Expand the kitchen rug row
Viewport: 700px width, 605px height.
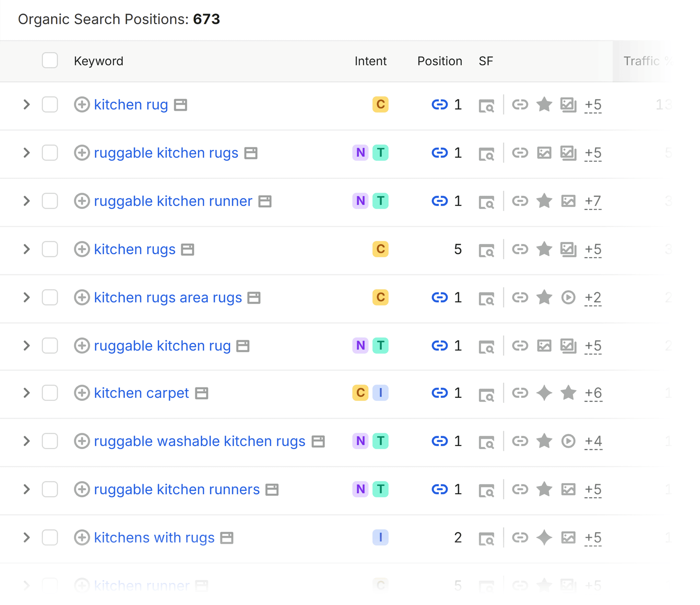tap(26, 104)
